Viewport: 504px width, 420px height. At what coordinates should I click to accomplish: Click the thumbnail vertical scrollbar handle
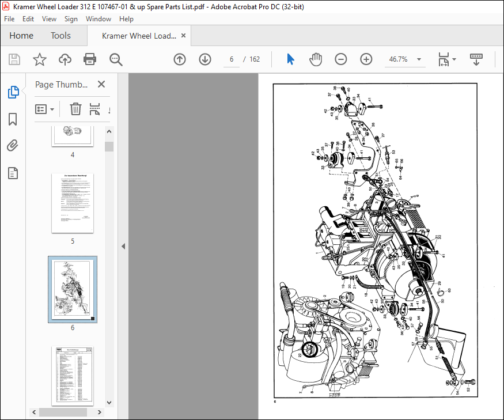tap(109, 146)
